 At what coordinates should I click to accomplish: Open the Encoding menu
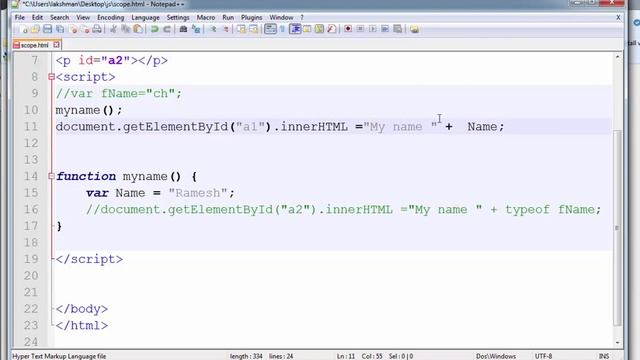[110, 18]
